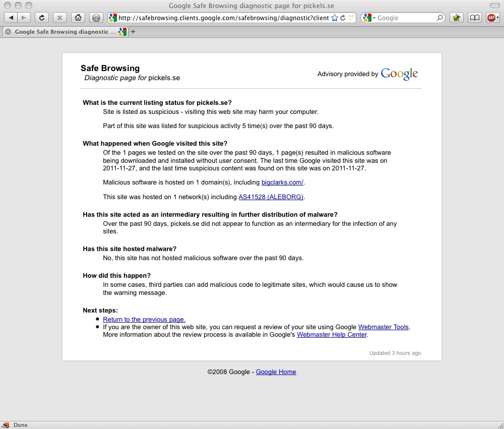Viewport: 504px width, 429px height.
Task: Open the AS41528 (ALEBORG) network link
Action: 271,197
